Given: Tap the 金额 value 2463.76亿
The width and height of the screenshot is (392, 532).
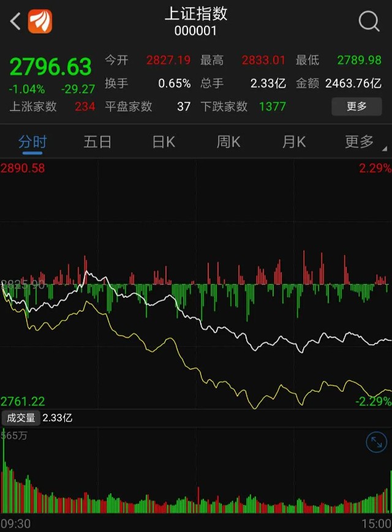Looking at the screenshot, I should 353,83.
